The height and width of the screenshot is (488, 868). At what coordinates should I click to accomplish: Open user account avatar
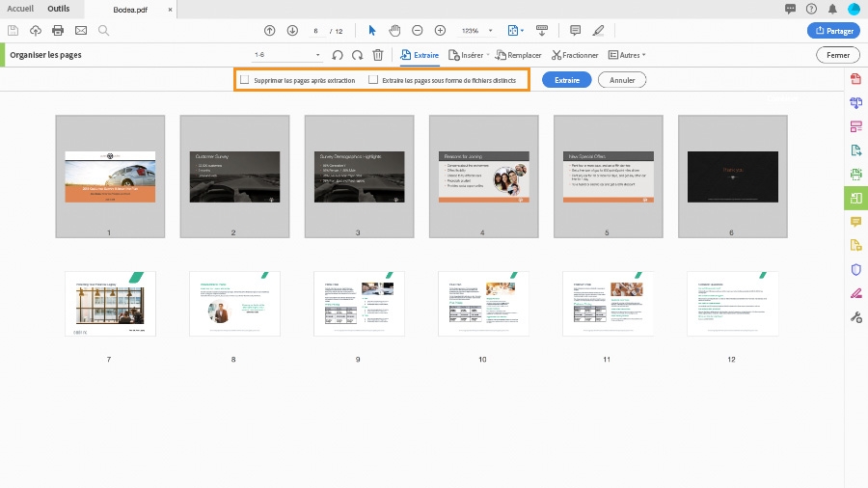click(x=854, y=9)
